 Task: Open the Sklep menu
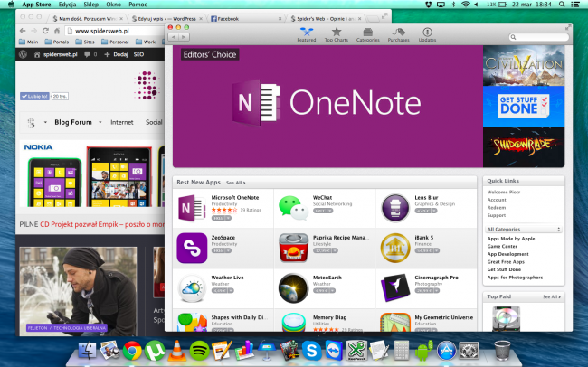pos(91,5)
